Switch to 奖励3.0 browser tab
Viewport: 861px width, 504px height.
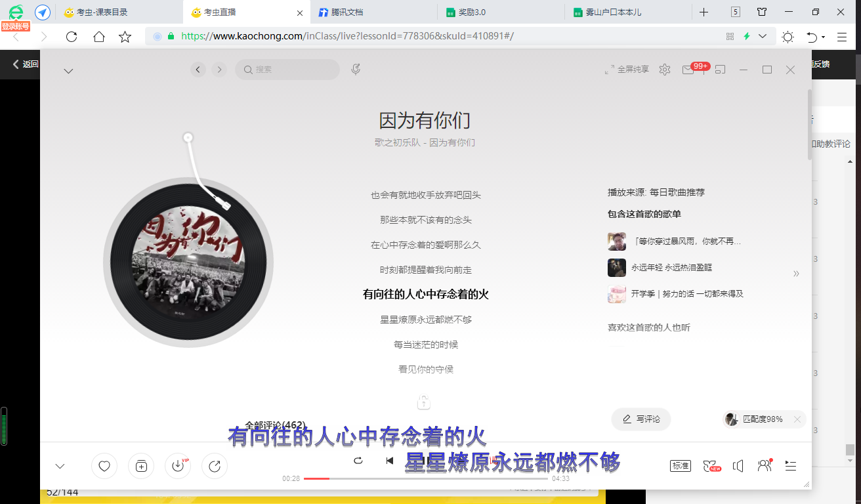click(x=501, y=12)
